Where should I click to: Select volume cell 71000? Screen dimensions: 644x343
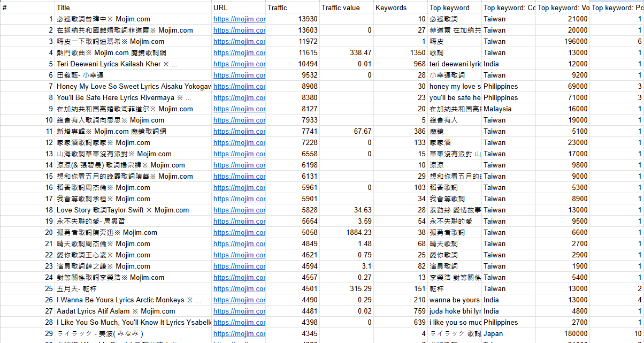[x=563, y=97]
